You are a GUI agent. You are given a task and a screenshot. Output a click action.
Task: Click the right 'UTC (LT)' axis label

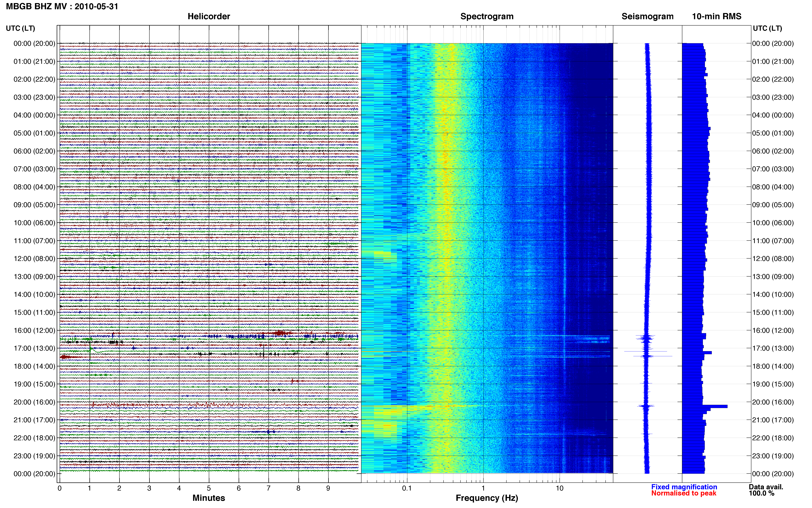click(767, 28)
